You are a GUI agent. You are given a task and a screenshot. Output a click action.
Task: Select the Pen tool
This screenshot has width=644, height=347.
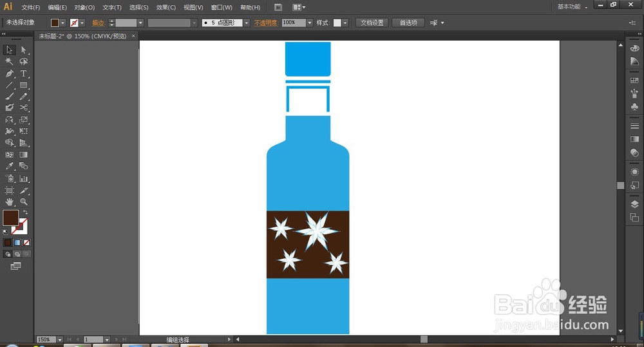tap(9, 73)
